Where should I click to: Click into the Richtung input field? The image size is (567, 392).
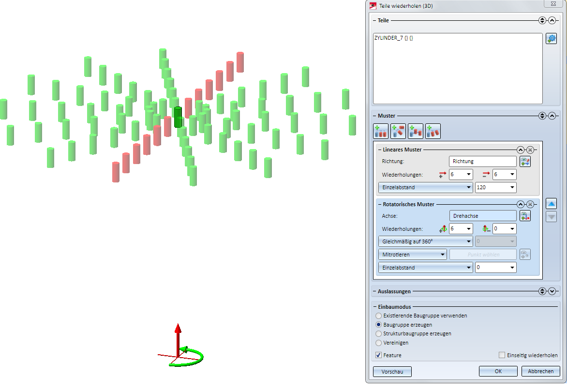(x=482, y=161)
